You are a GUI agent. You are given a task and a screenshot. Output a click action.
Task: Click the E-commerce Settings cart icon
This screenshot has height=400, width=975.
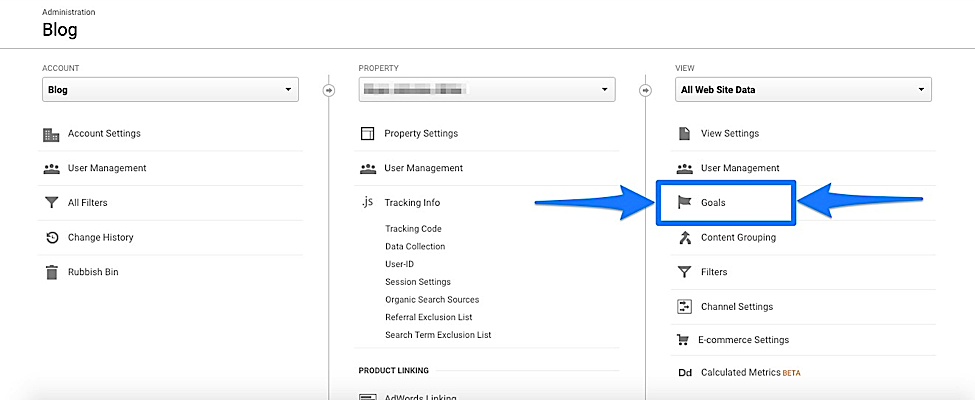[x=683, y=340]
